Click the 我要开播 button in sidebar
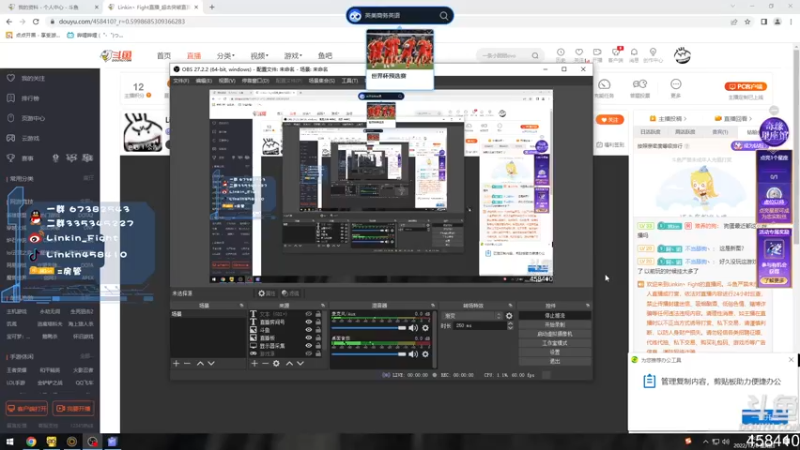The height and width of the screenshot is (450, 800). coord(73,409)
